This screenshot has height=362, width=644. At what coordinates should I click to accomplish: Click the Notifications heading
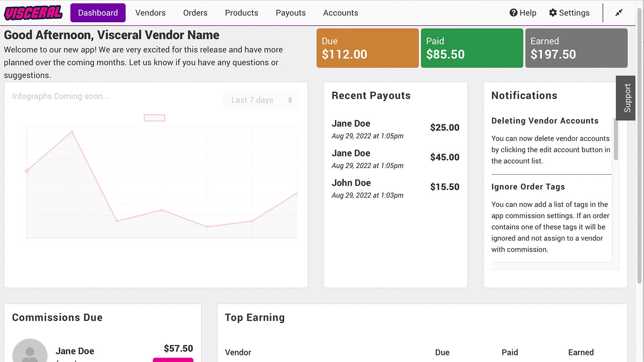(524, 96)
